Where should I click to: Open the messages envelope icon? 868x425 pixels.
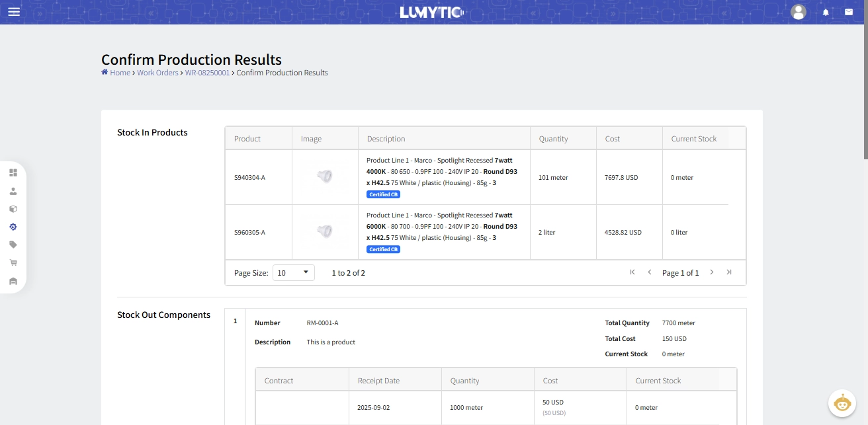[x=848, y=12]
